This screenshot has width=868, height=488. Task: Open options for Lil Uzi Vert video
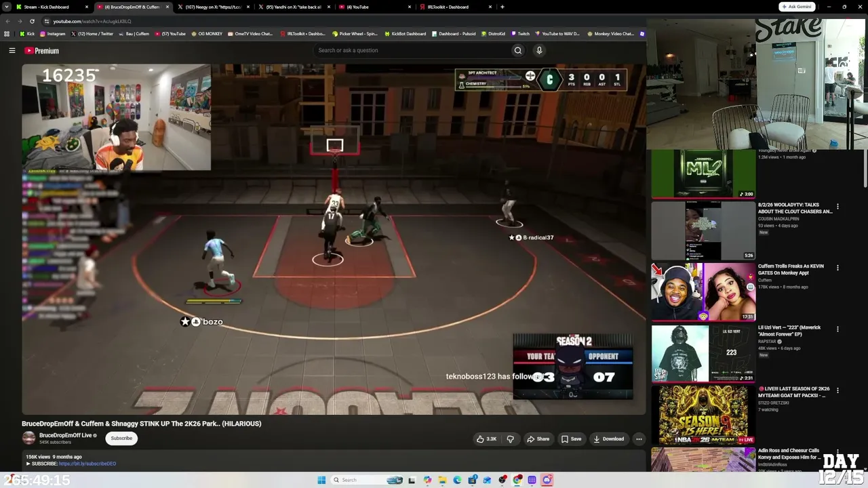pos(837,329)
